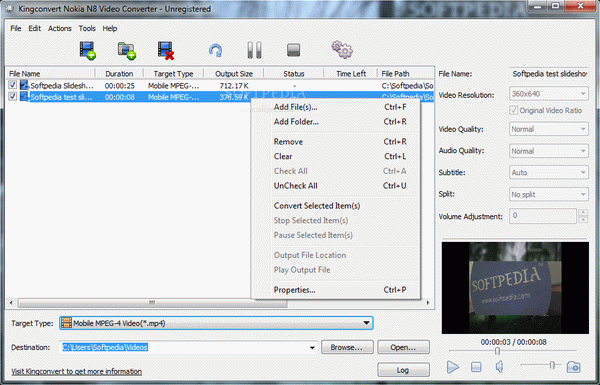Viewport: 600px width, 385px height.
Task: Open the Settings gears toolbar icon
Action: point(342,49)
